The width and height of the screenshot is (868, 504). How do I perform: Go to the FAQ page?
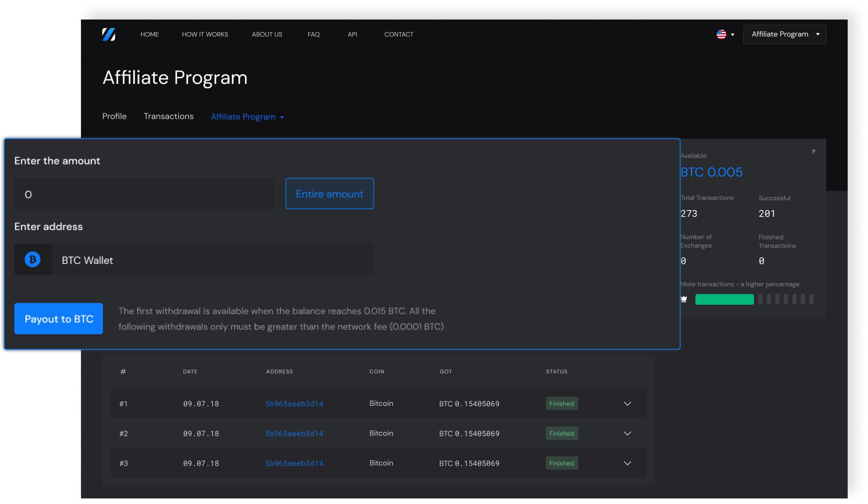[x=314, y=34]
